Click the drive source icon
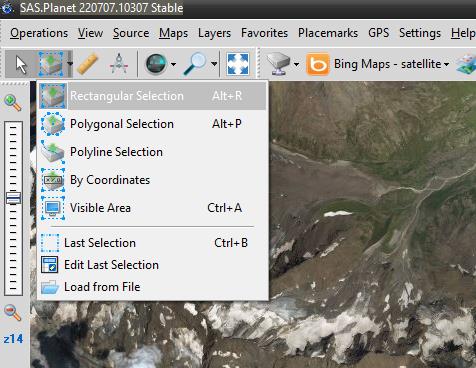This screenshot has width=476, height=368. click(x=278, y=64)
